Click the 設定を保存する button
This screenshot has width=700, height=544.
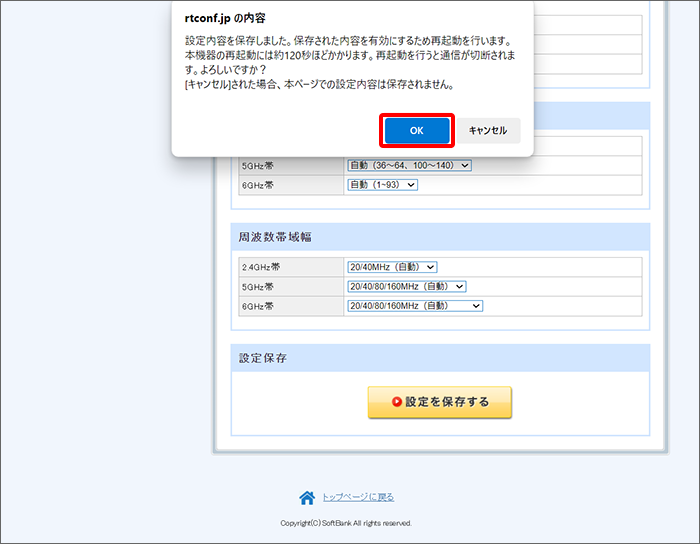coord(440,402)
